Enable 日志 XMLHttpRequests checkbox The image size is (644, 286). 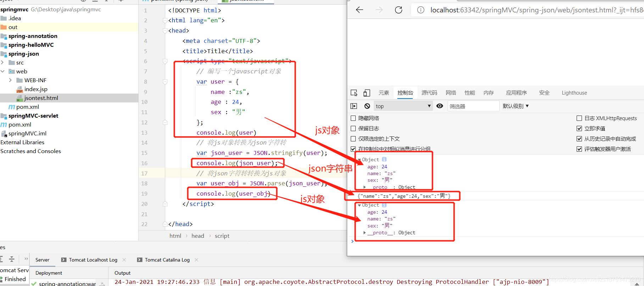click(579, 118)
